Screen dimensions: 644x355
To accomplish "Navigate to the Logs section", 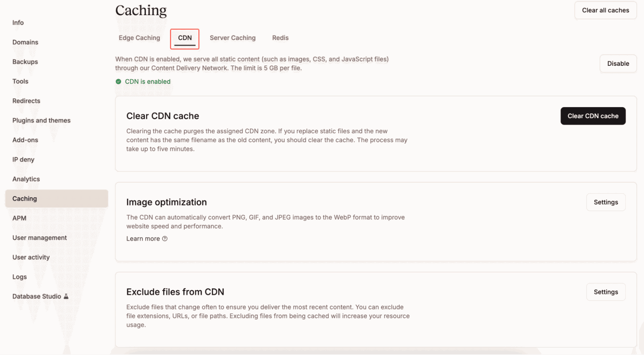I will (19, 277).
